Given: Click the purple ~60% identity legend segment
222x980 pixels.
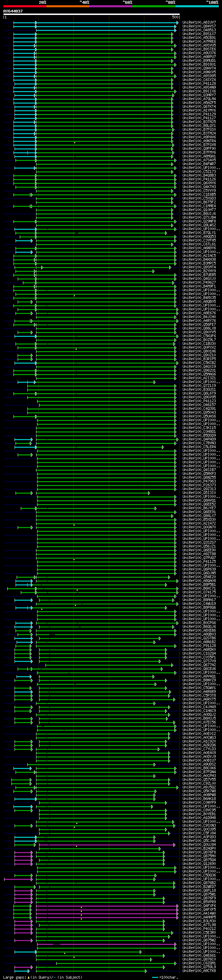Looking at the screenshot, I should [111, 6].
